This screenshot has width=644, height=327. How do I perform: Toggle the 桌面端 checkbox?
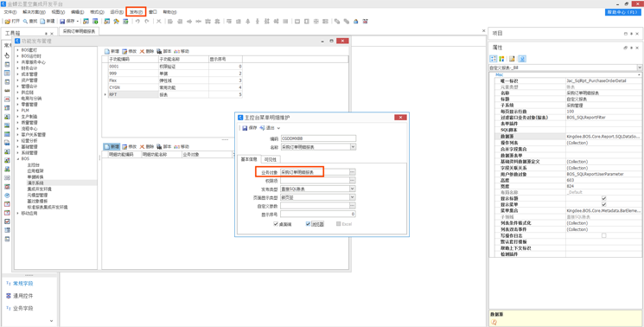tap(276, 224)
